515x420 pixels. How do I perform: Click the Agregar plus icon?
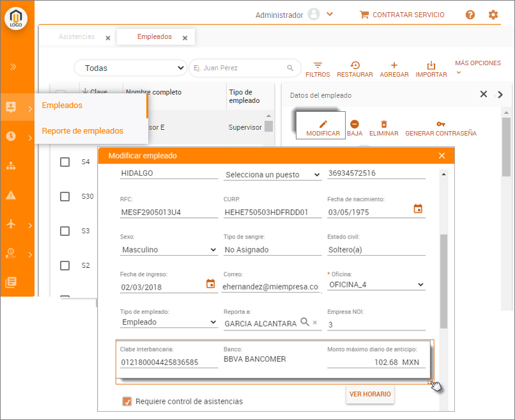tap(394, 66)
